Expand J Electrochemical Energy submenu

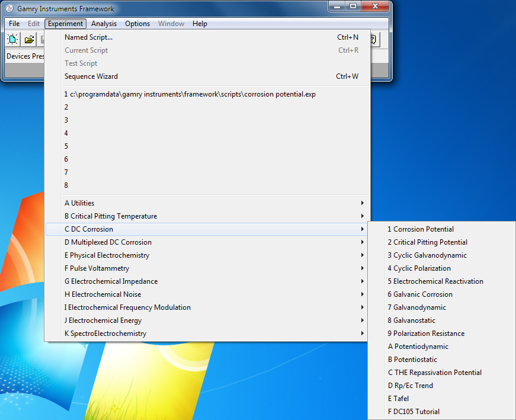coord(207,320)
